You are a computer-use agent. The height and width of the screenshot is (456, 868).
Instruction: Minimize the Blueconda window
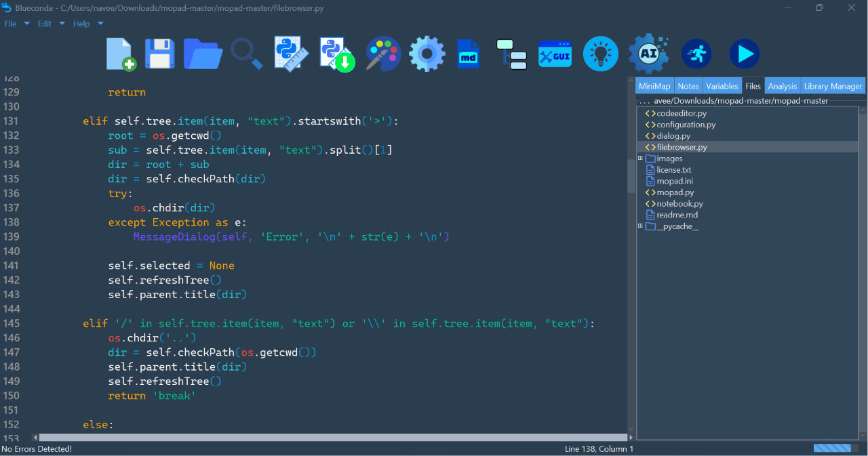point(788,7)
